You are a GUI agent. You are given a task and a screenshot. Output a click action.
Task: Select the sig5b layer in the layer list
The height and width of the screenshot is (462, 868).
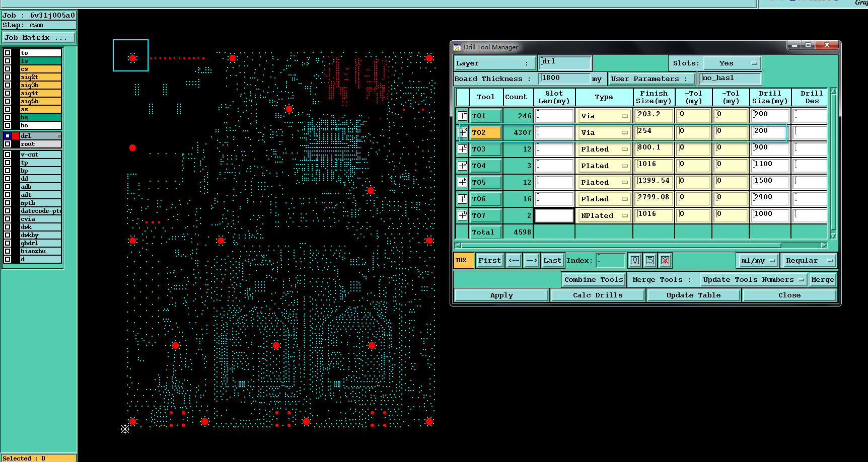(x=40, y=101)
